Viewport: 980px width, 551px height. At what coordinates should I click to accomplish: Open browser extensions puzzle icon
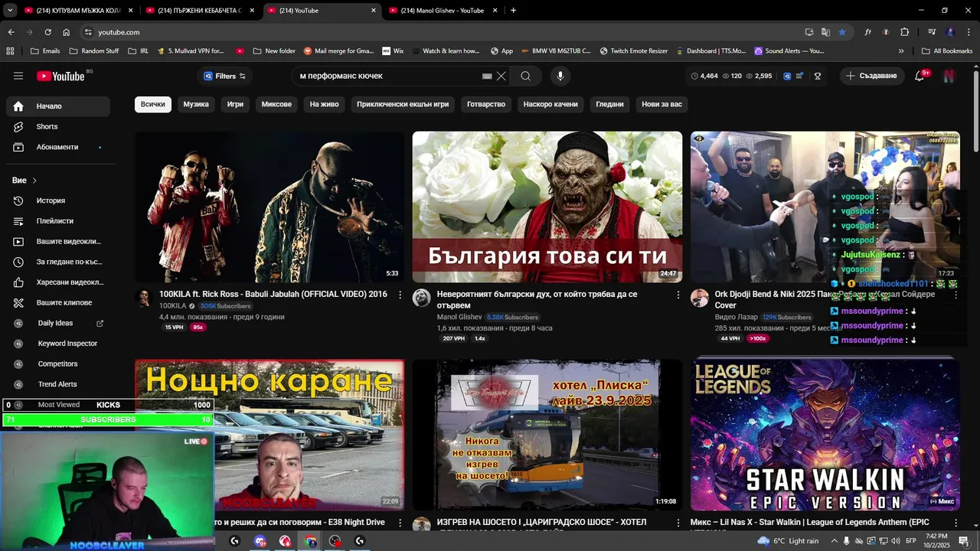[904, 32]
